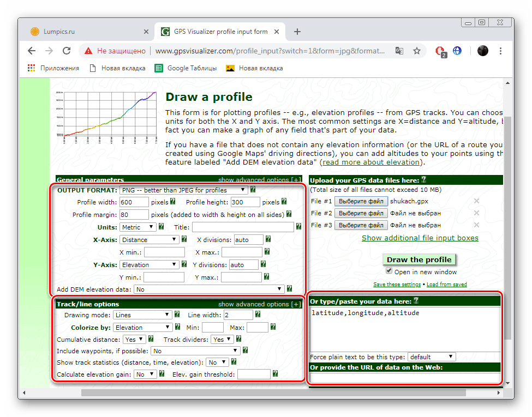Click Save these settings link
The image size is (532, 417).
[x=397, y=284]
